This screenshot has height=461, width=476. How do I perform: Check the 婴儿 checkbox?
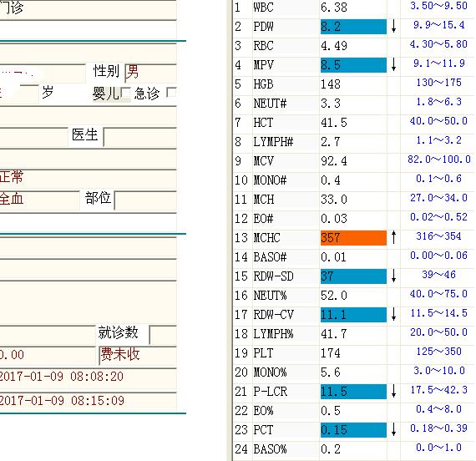pos(125,93)
